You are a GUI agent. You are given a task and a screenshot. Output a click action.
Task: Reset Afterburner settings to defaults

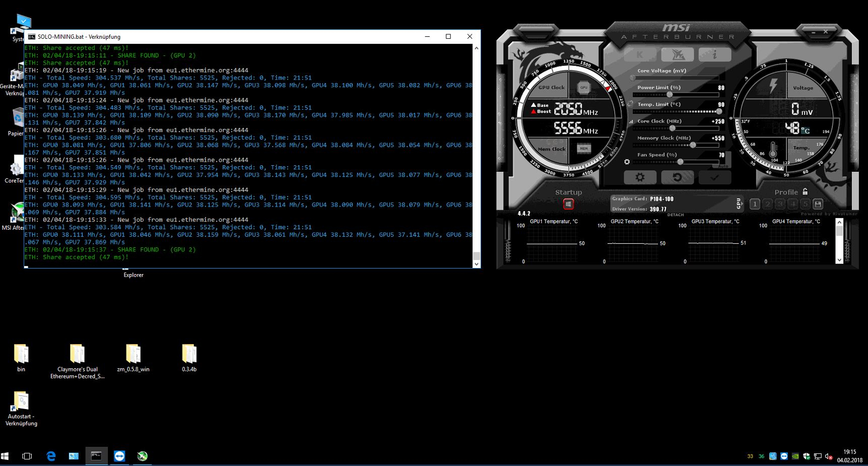coord(677,177)
